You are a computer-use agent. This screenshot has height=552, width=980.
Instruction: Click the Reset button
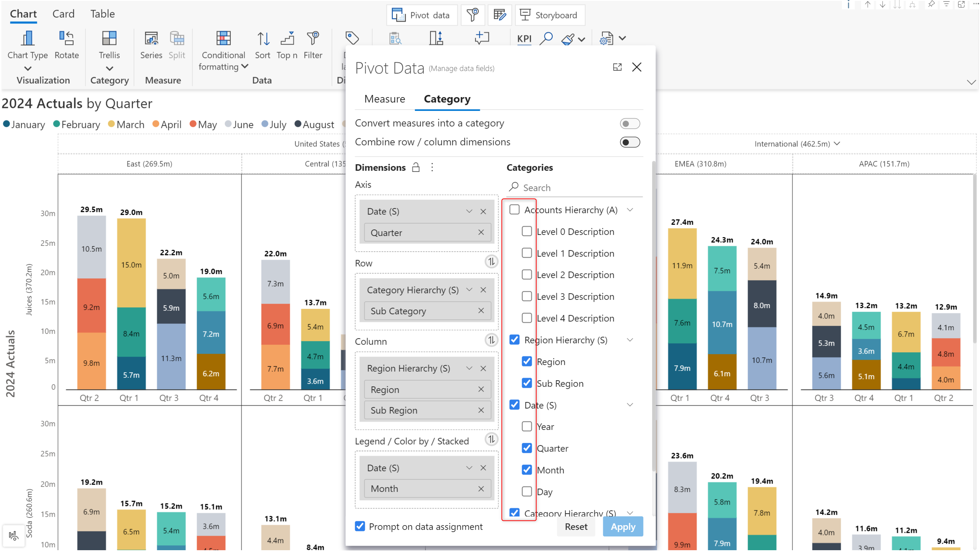[576, 527]
